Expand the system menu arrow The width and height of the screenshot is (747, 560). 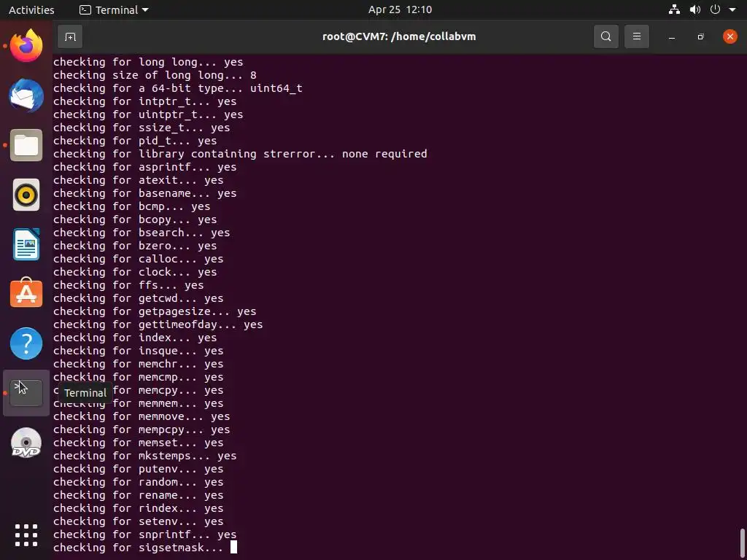(732, 9)
